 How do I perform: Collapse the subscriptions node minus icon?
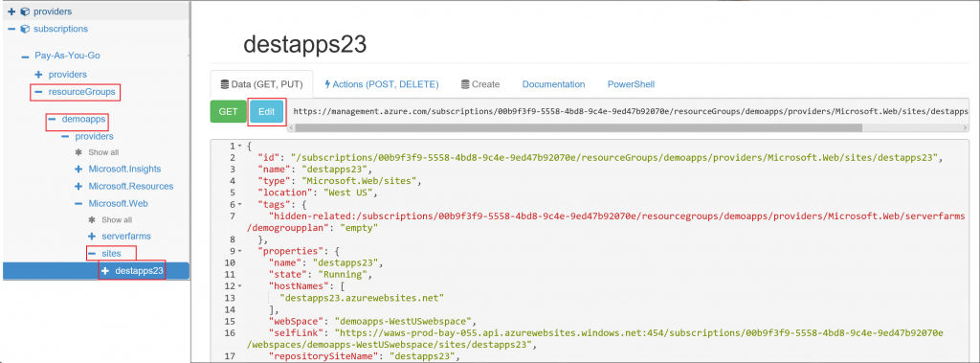[11, 29]
